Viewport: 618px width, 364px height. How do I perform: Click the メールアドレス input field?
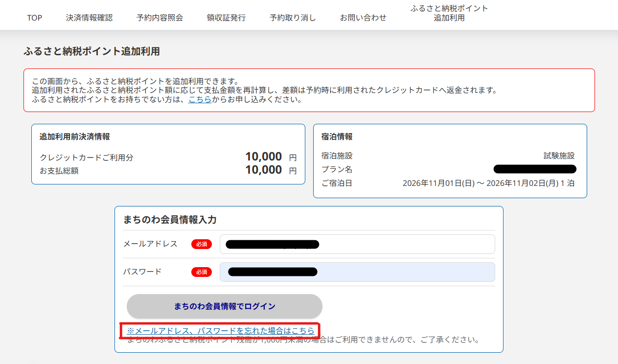(x=357, y=244)
